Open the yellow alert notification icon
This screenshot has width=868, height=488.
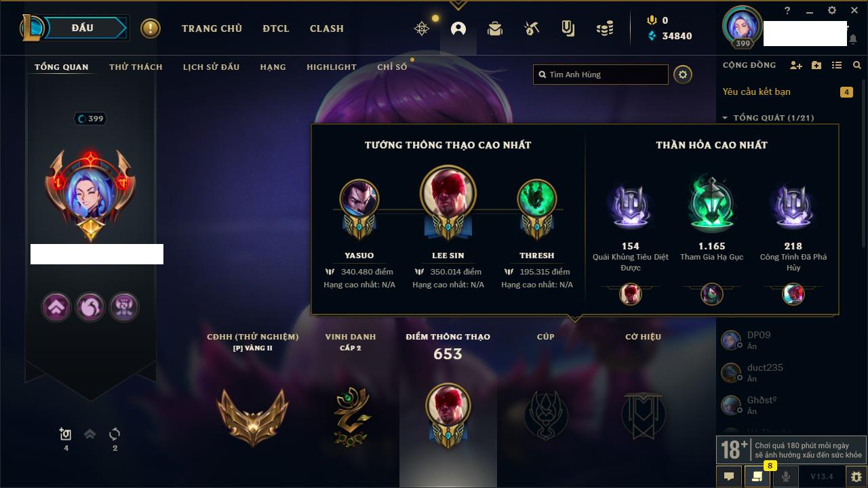click(x=151, y=28)
